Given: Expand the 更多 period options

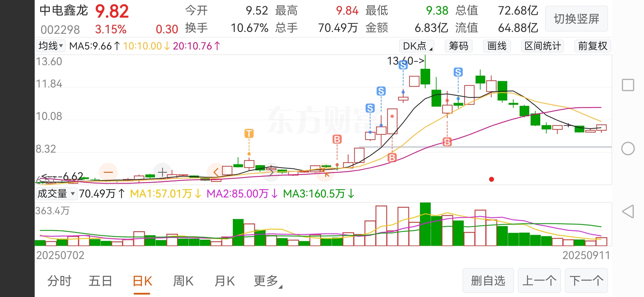Looking at the screenshot, I should click(268, 281).
